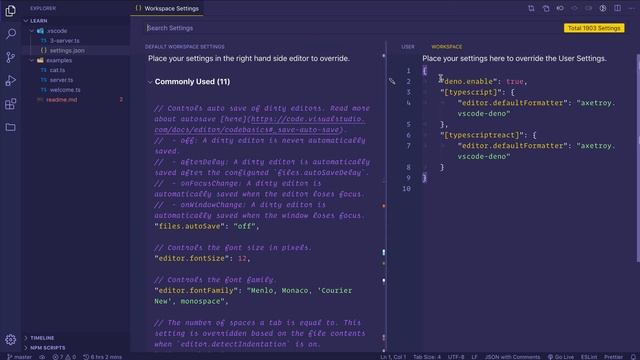Screen dimensions: 640x360
Task: Open the Extensions view
Action: [11, 104]
